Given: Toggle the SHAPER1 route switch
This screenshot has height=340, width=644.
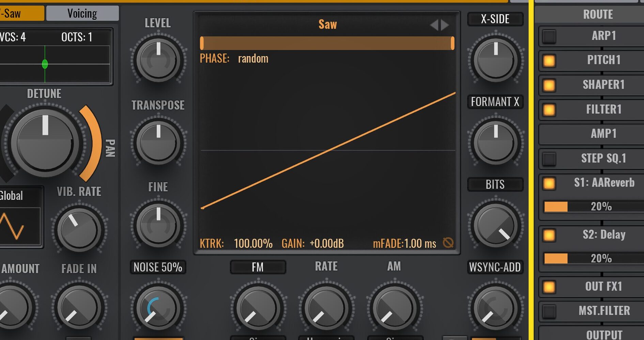Looking at the screenshot, I should 549,85.
